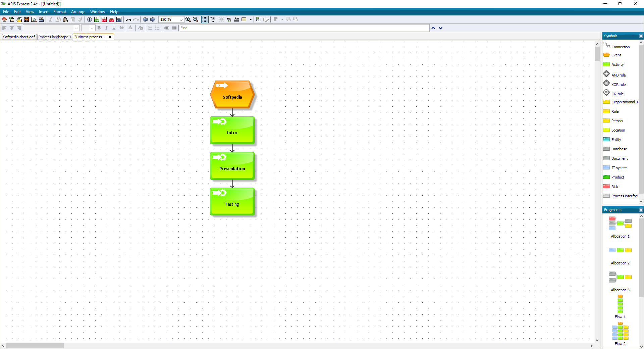The height and width of the screenshot is (349, 644).
Task: Select the Presentation activity shape
Action: (232, 166)
